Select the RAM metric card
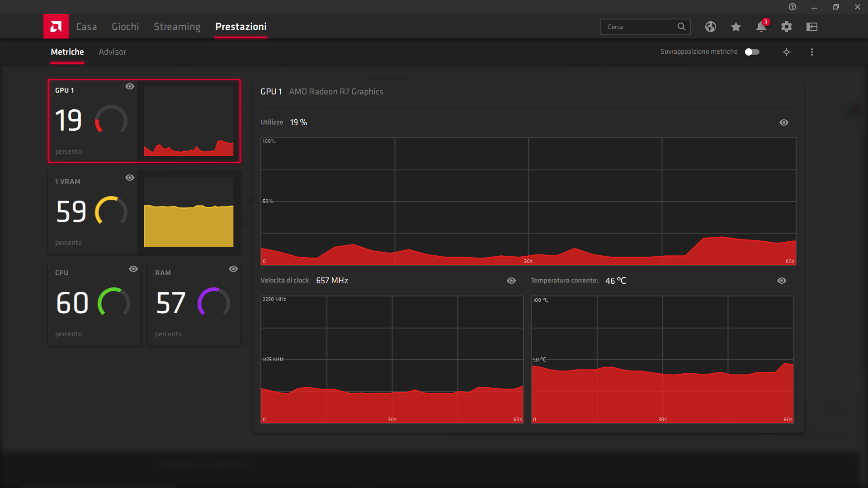This screenshot has height=488, width=868. 194,304
